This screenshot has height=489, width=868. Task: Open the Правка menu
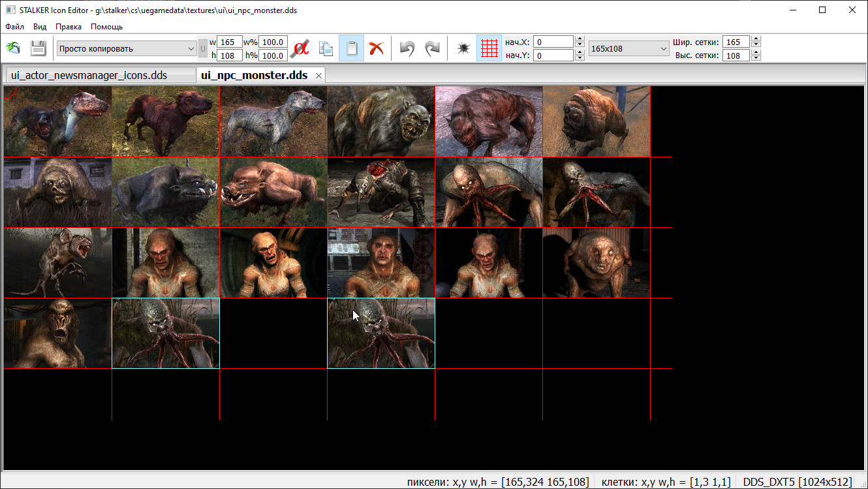pos(69,27)
